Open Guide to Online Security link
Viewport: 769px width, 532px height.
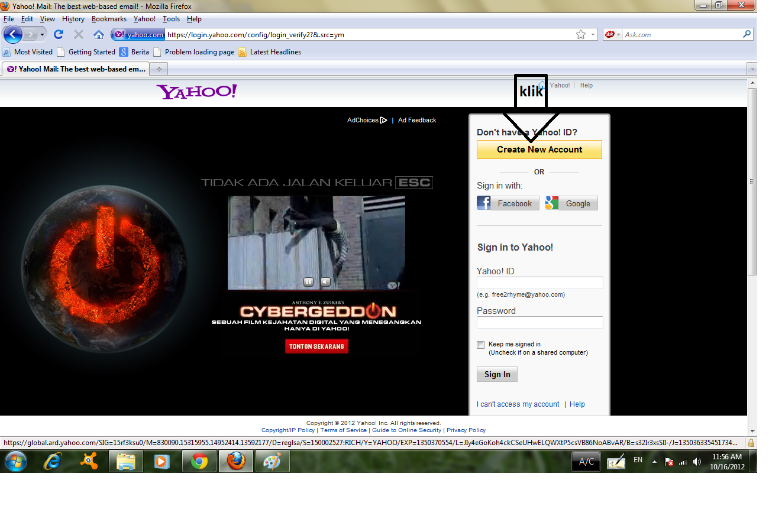point(407,430)
